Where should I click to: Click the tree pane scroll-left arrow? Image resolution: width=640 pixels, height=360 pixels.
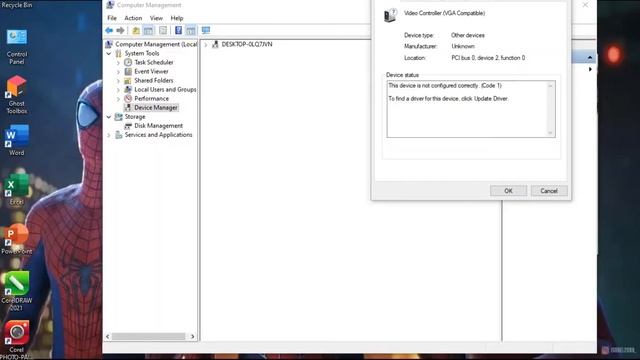coord(108,336)
